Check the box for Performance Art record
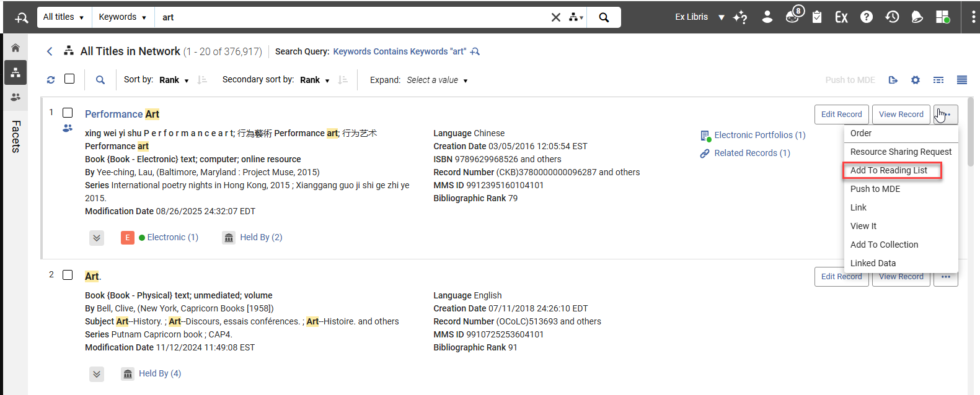Viewport: 980px width, 395px height. (68, 113)
